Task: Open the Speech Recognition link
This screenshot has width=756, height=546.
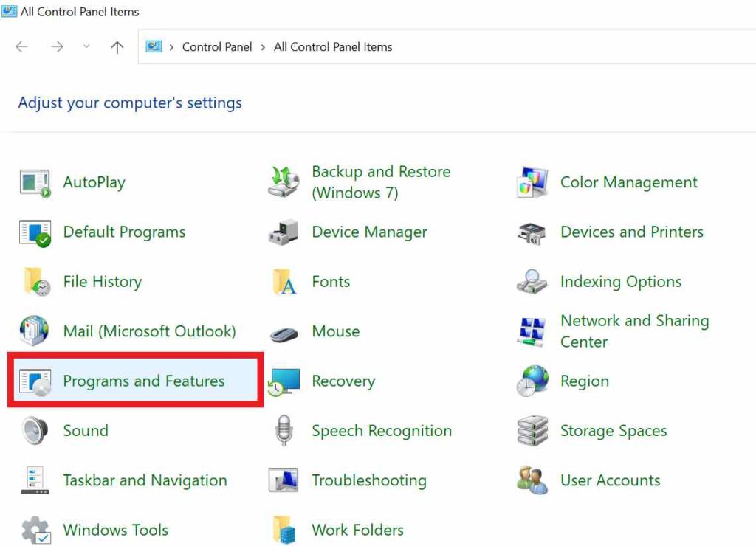Action: point(382,431)
